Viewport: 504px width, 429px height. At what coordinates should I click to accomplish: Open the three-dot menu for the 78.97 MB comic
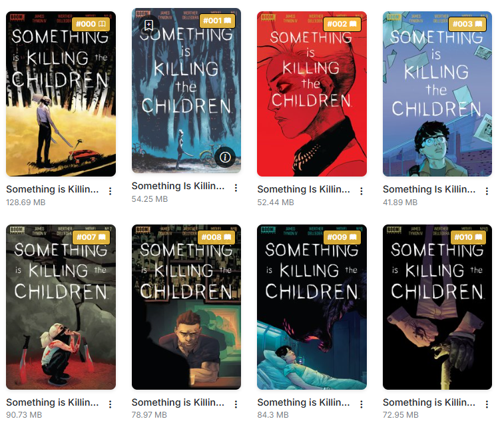coord(236,404)
